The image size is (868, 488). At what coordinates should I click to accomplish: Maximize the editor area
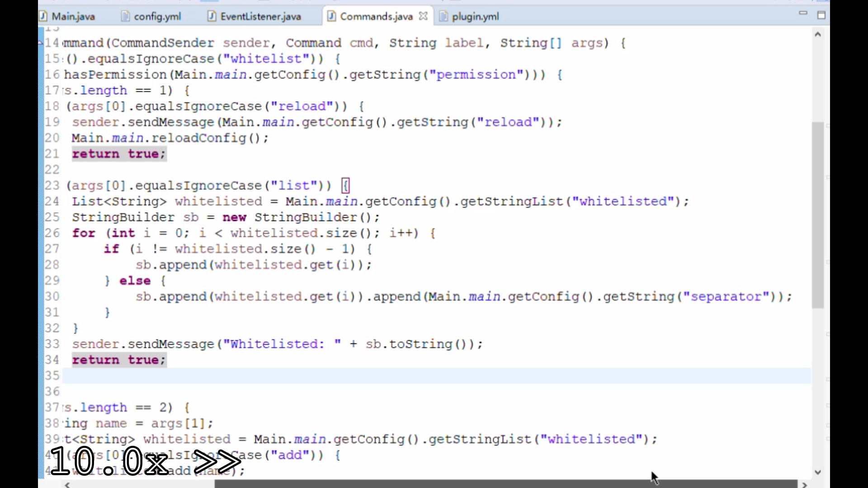[x=821, y=15]
